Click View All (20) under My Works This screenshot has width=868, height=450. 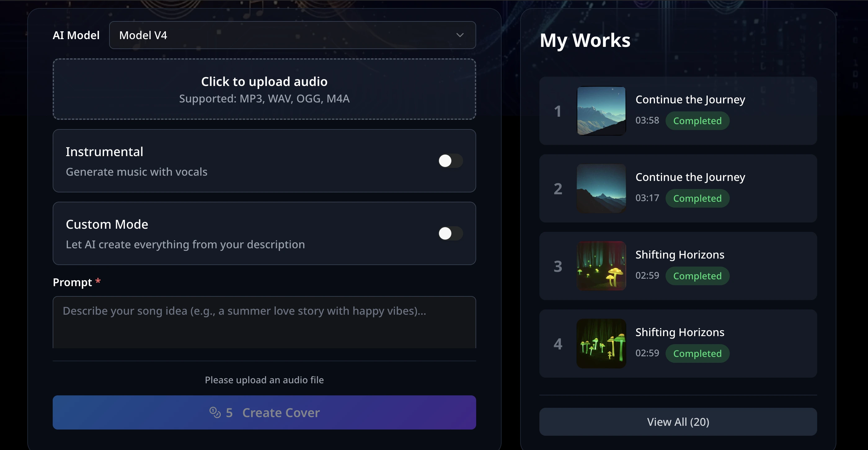click(678, 422)
